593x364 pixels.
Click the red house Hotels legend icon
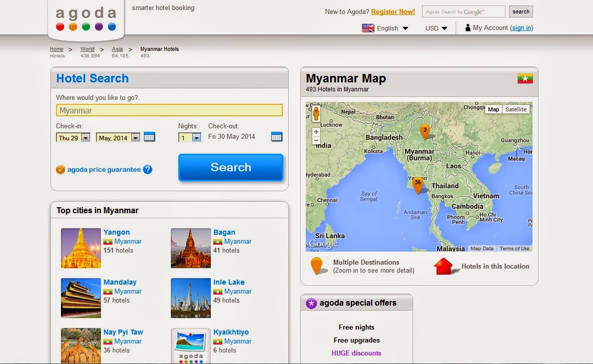coord(443,266)
